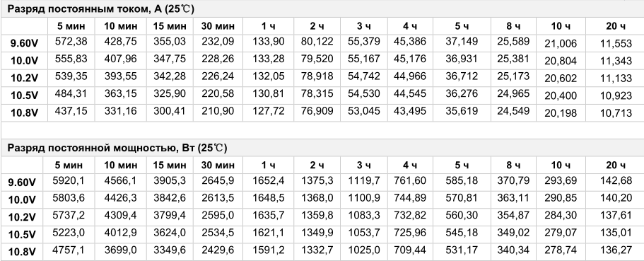Click the 10.2V row label in power table
The height and width of the screenshot is (261, 644).
coord(22,217)
